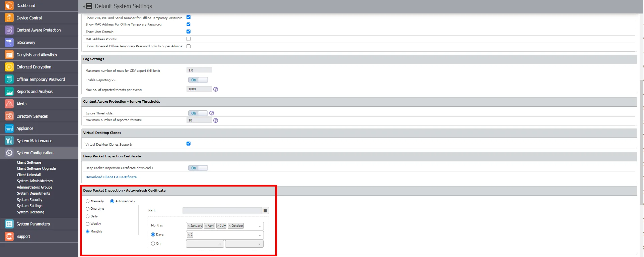Open the System Parameters icon
Screen dimensions: 644x257
tap(9, 224)
